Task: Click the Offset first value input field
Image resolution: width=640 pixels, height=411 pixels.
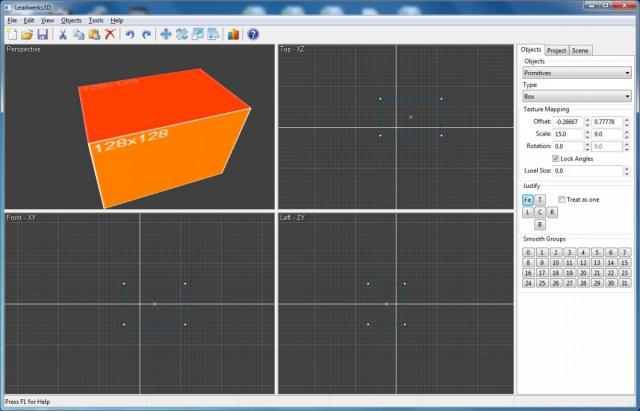Action: tap(567, 121)
